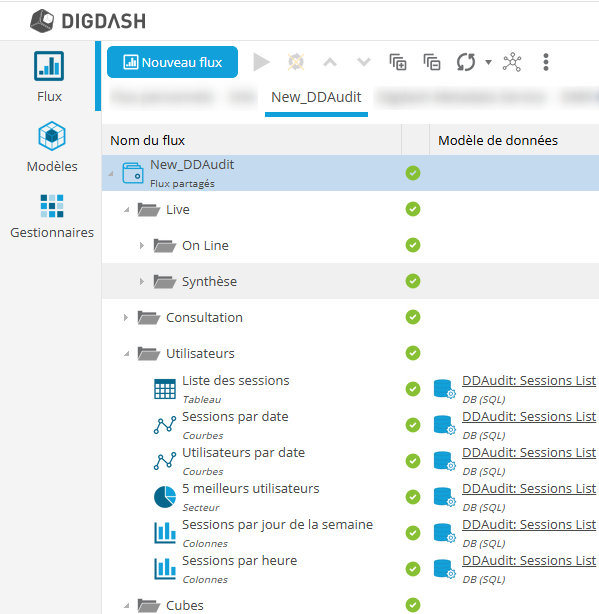Viewport: 599px width, 614px height.
Task: Collapse the Live folder
Action: pyautogui.click(x=126, y=210)
